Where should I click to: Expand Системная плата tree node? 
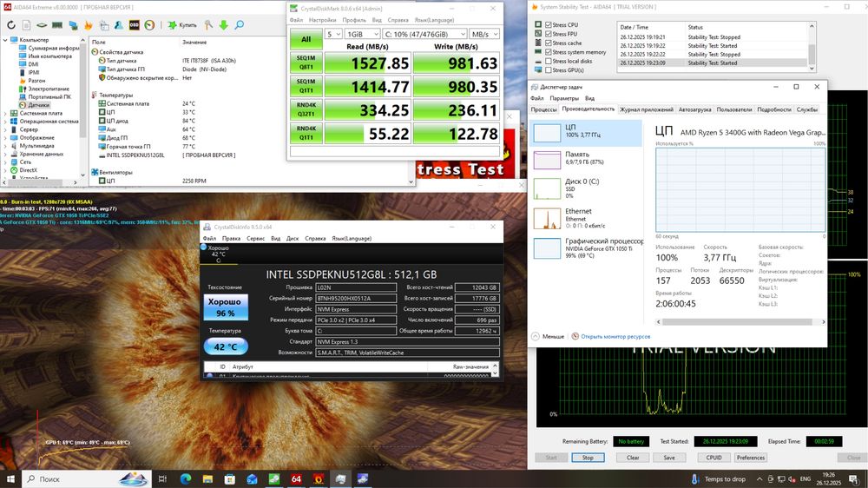point(5,113)
